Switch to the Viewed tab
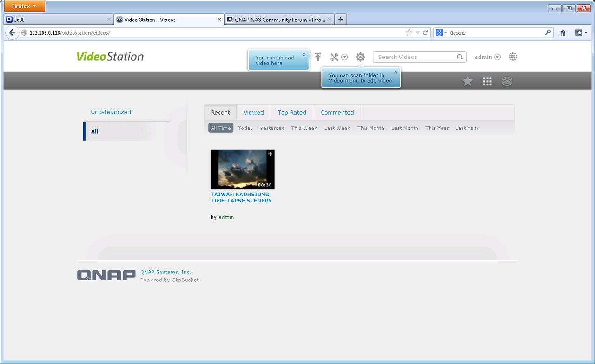Image resolution: width=595 pixels, height=364 pixels. [x=253, y=112]
